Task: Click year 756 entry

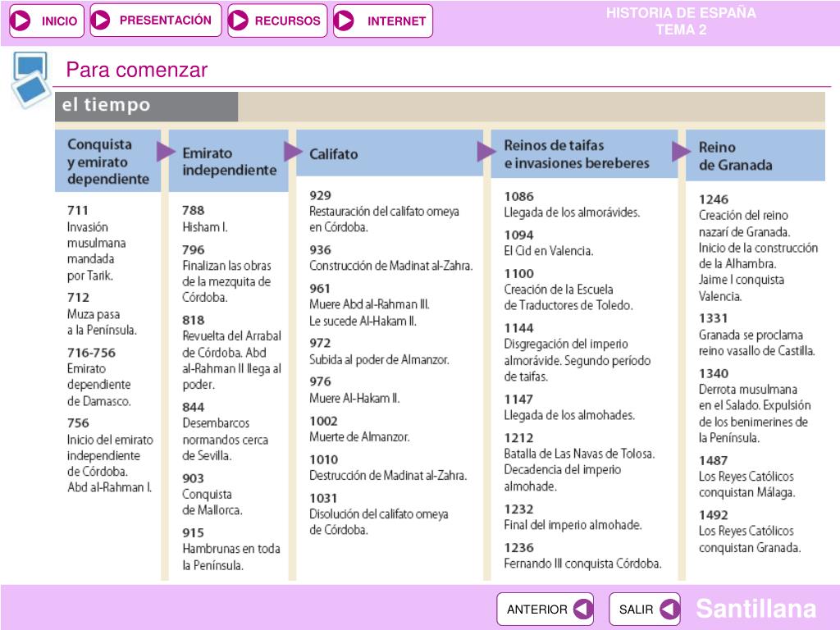Action: click(x=110, y=454)
